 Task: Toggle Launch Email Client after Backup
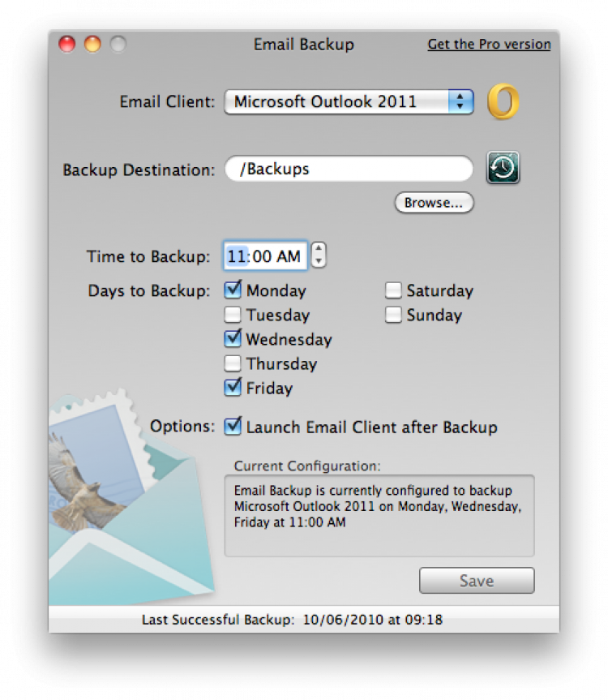[x=233, y=427]
